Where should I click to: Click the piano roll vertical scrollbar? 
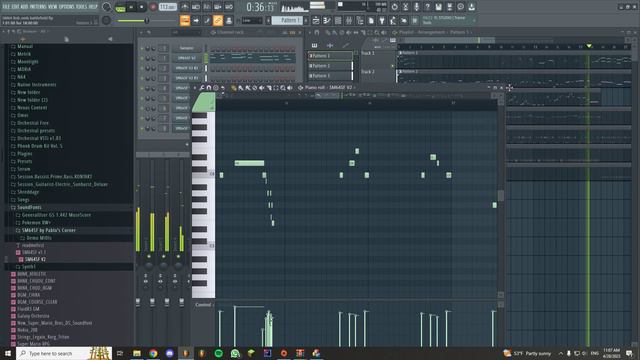point(501,196)
